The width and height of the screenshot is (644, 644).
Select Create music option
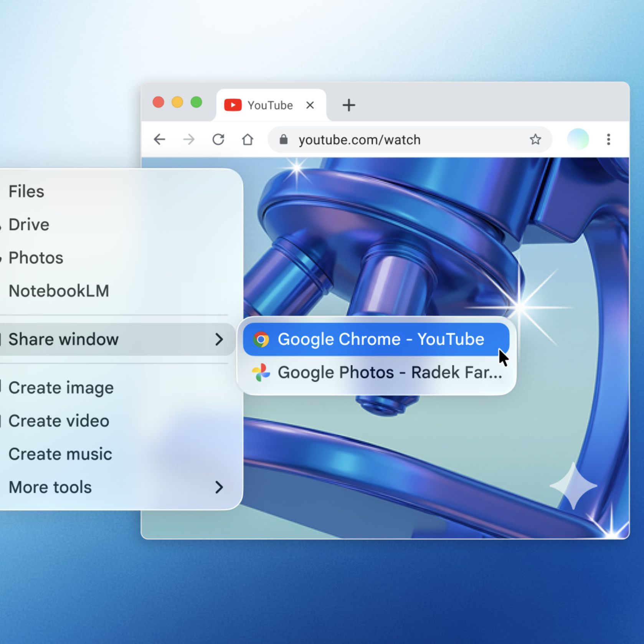[60, 454]
